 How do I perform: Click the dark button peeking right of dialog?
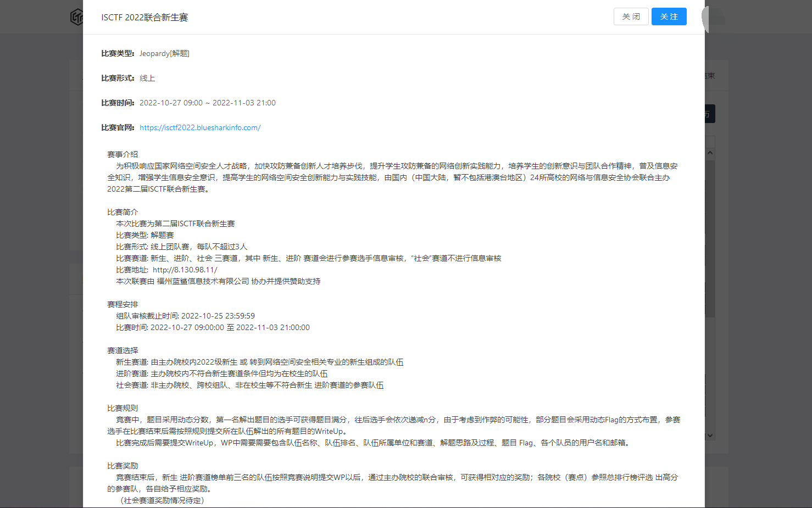pyautogui.click(x=710, y=114)
